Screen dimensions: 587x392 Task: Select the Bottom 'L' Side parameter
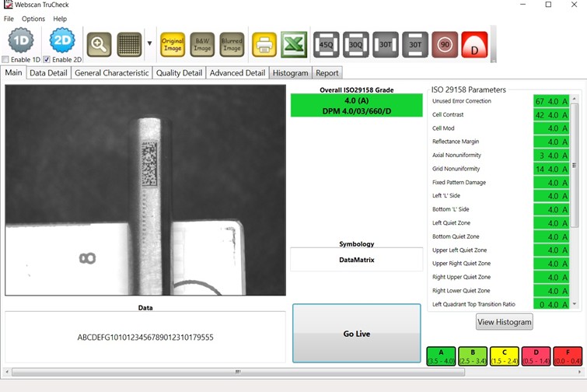click(x=500, y=209)
